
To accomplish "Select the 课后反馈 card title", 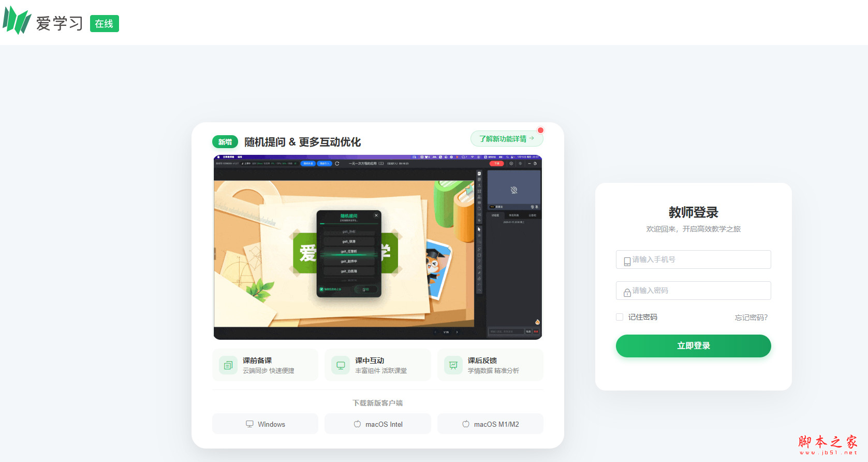I will tap(482, 360).
